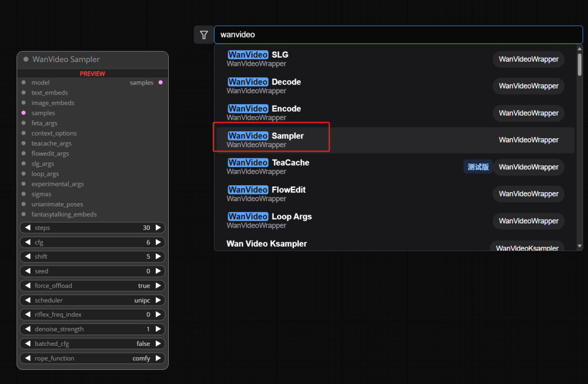This screenshot has height=384, width=588.
Task: Click the results list scrollbar down arrow
Action: click(579, 246)
